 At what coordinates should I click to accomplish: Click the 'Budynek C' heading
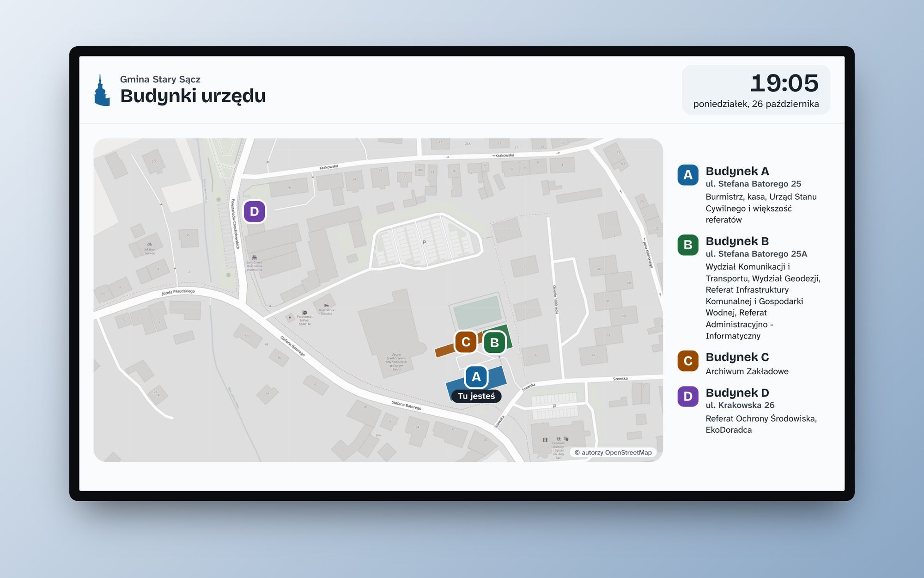tap(737, 357)
